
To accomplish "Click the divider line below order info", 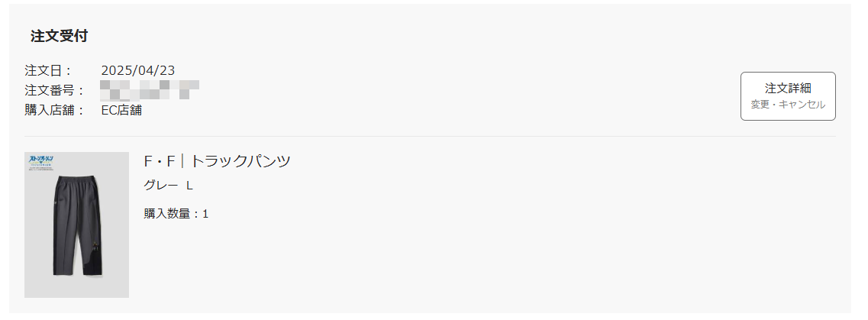I will (430, 136).
